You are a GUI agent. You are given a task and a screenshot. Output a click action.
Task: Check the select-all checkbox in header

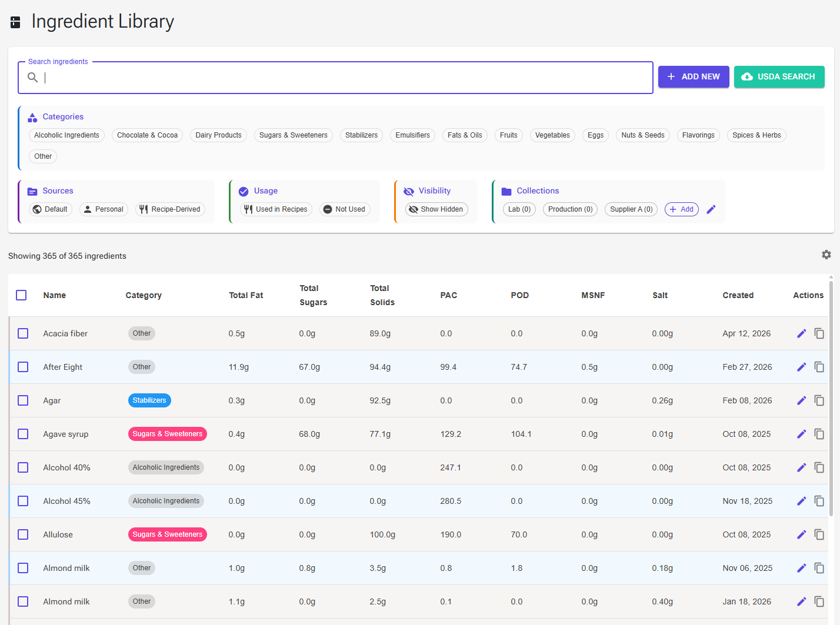[21, 295]
